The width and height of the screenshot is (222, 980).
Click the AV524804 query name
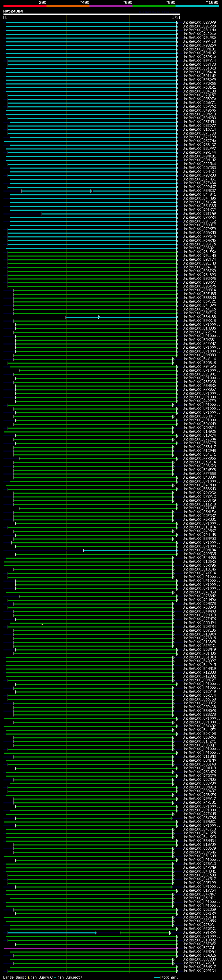pos(13,11)
